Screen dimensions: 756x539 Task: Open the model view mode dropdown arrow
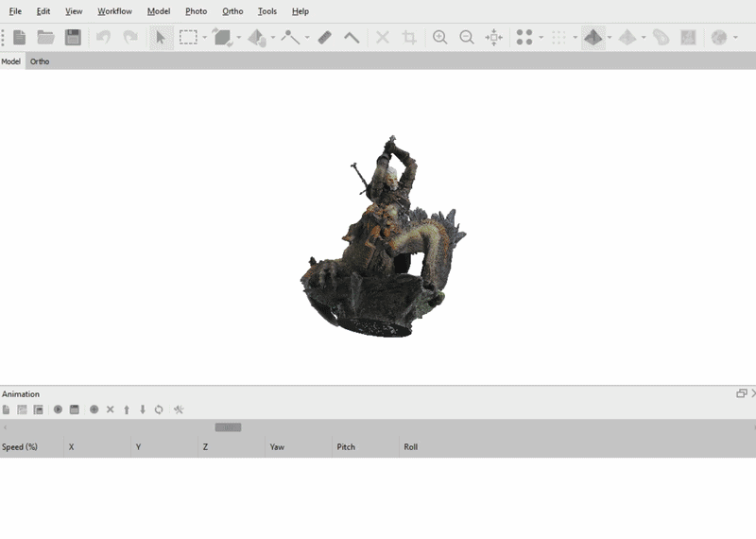point(610,38)
